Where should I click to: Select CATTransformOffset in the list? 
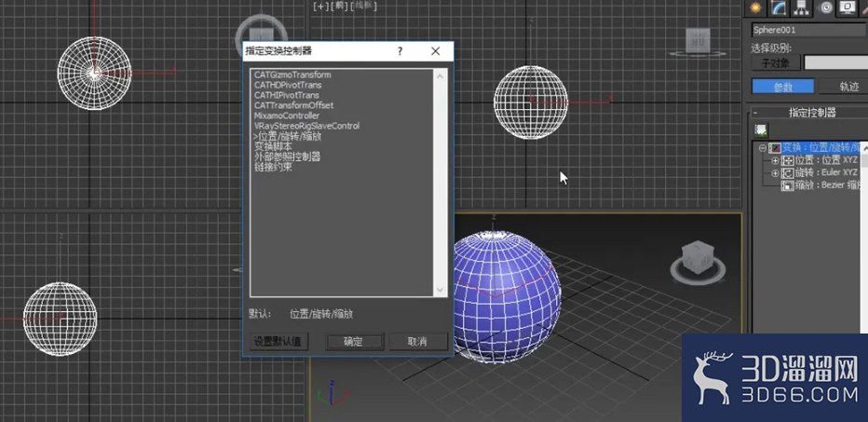(294, 105)
